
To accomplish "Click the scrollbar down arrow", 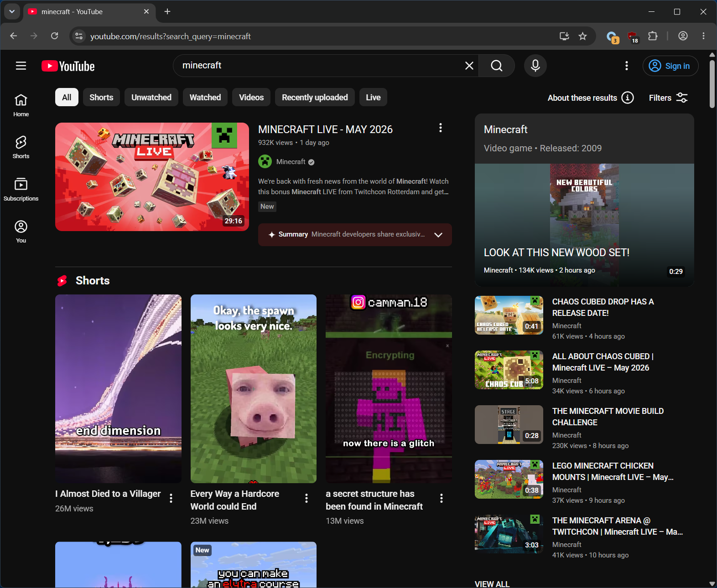I will (x=712, y=583).
